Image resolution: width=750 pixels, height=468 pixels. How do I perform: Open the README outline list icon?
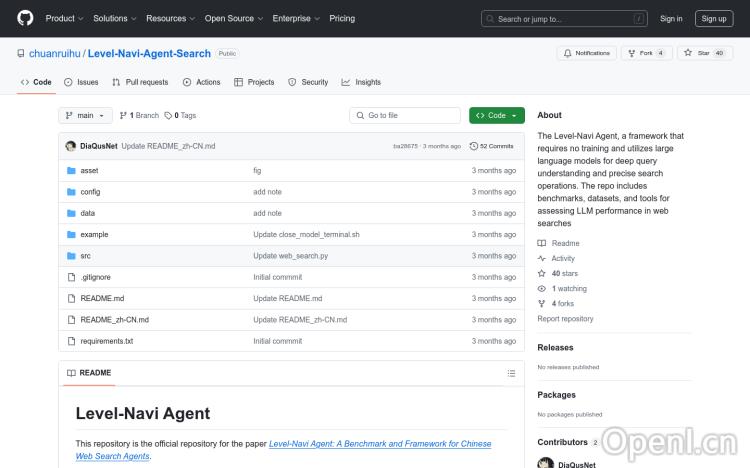pyautogui.click(x=512, y=373)
